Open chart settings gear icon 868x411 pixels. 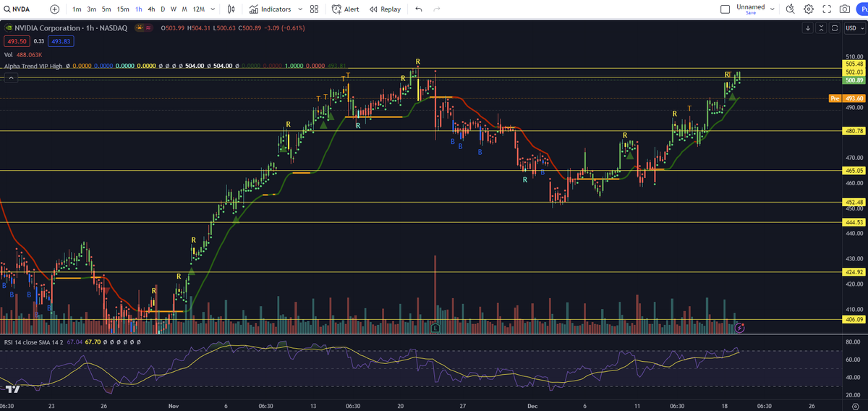click(x=809, y=9)
